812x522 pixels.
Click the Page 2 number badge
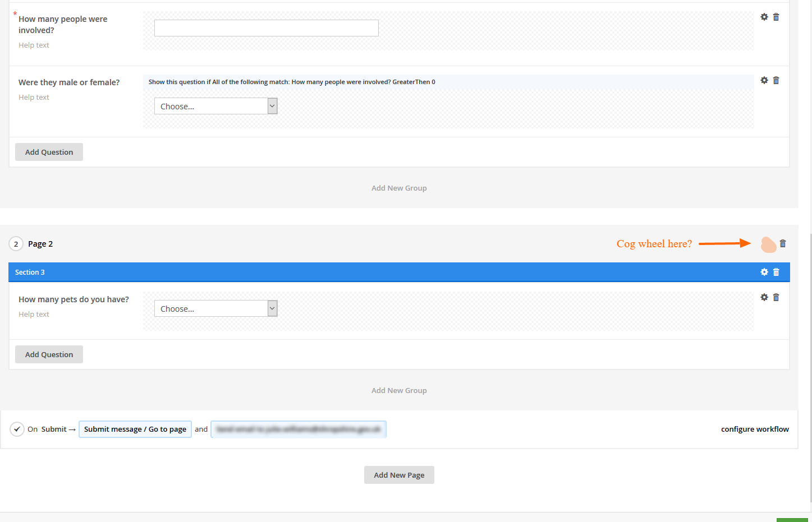[16, 243]
